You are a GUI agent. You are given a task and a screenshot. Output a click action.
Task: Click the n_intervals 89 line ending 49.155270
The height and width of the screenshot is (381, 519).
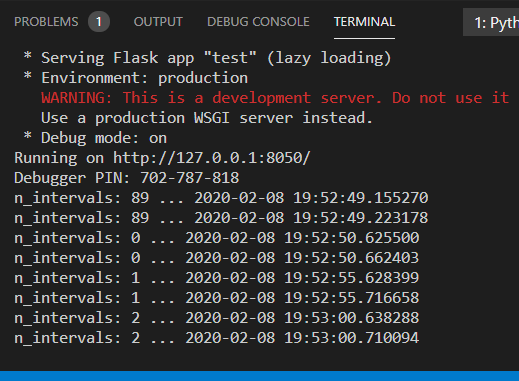pos(221,198)
